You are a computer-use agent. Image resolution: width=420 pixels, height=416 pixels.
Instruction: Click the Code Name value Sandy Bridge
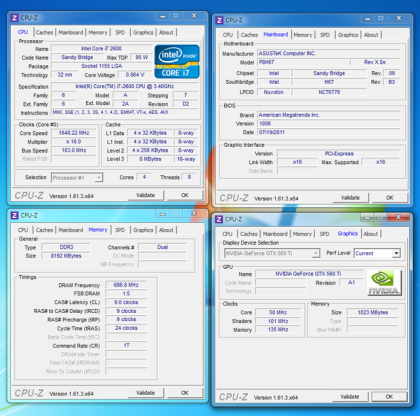click(77, 57)
